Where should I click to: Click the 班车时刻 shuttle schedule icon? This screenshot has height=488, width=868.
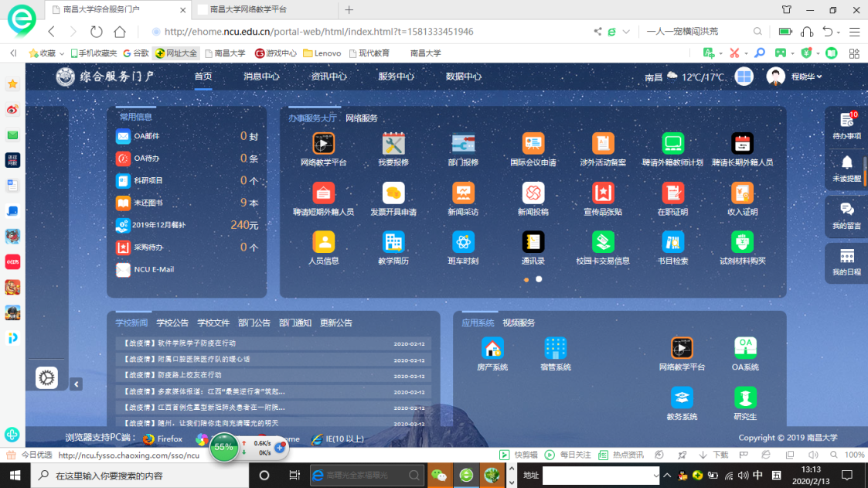coord(463,243)
